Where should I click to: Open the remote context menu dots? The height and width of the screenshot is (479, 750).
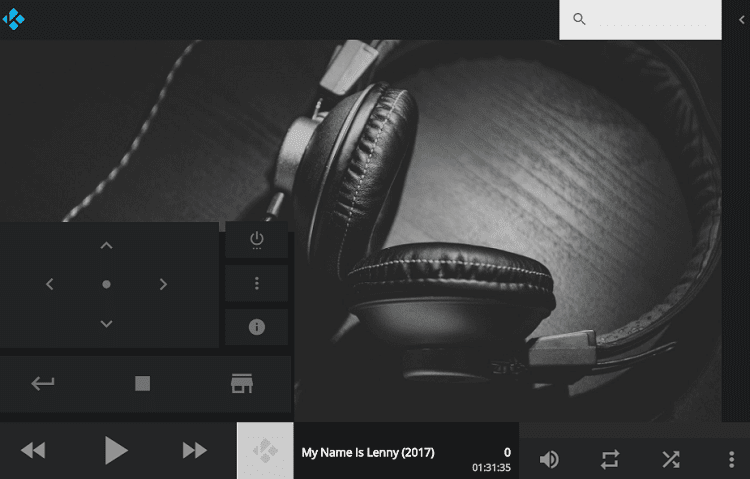click(256, 284)
